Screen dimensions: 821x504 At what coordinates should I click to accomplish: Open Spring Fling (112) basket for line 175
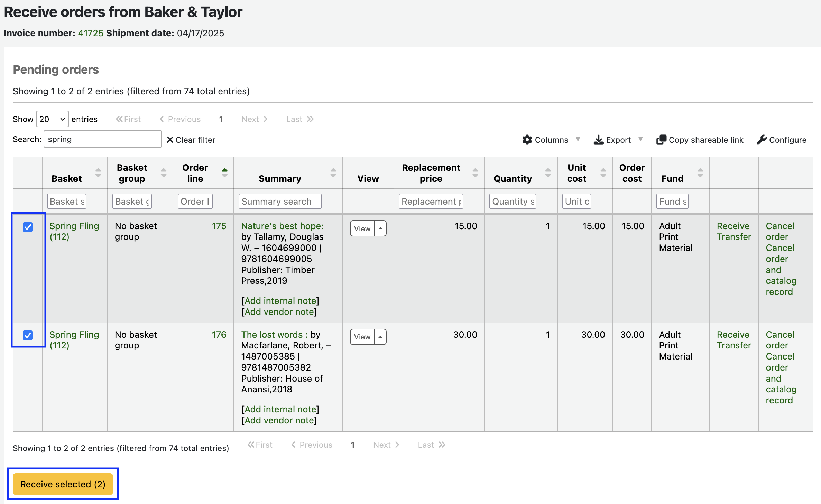point(74,231)
